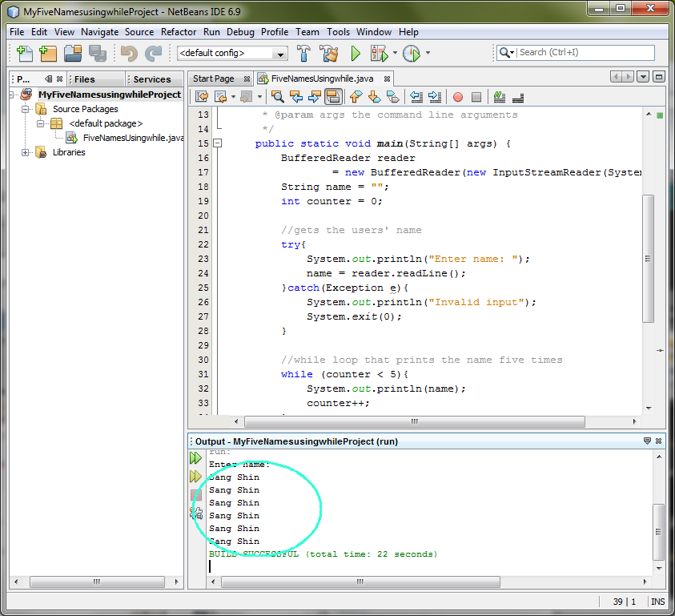Click the Find Next Occurrence icon
Image resolution: width=675 pixels, height=616 pixels.
coord(315,97)
